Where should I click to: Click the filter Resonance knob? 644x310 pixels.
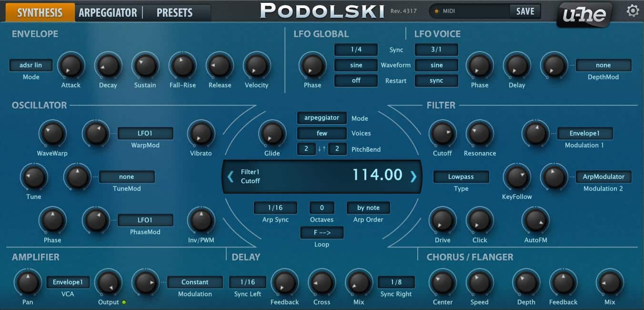[x=480, y=134]
